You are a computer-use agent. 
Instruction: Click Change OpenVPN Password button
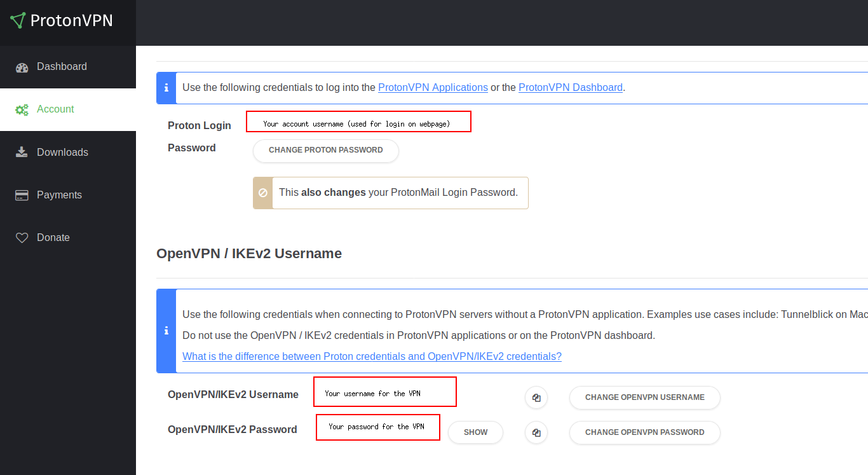click(645, 432)
